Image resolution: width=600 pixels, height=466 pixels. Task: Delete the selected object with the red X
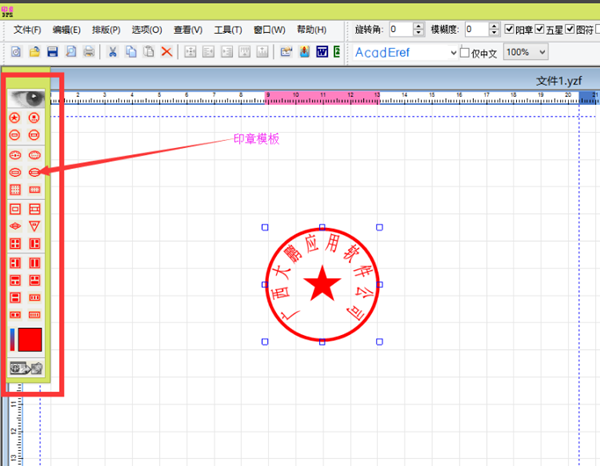(x=167, y=52)
